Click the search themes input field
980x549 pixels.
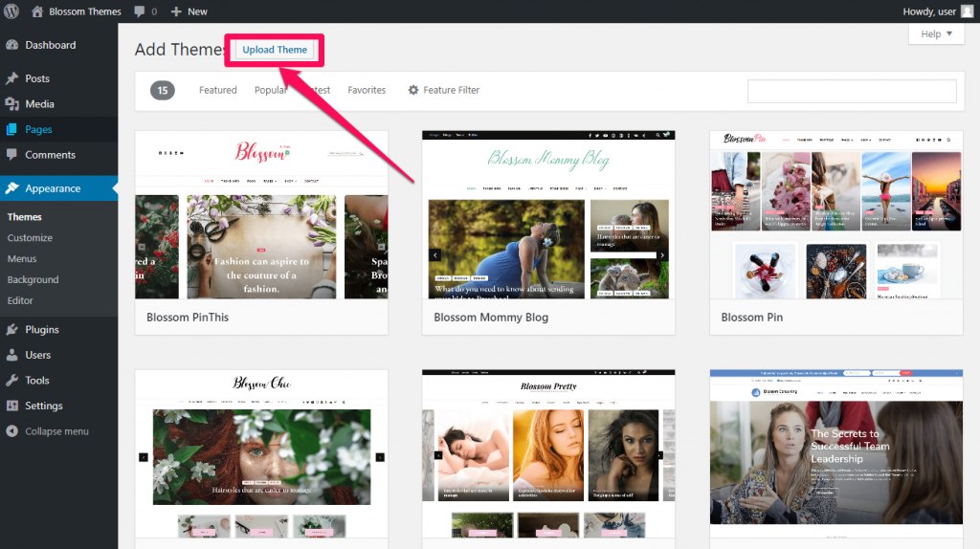click(852, 91)
